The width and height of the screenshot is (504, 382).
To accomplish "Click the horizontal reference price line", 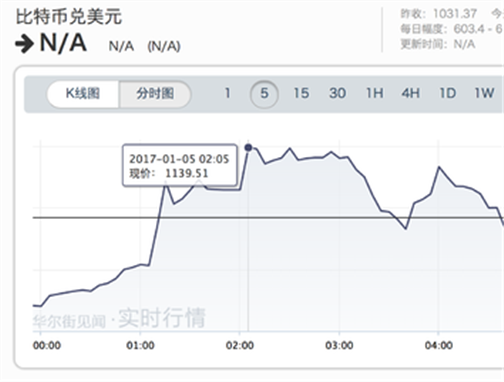I will [268, 218].
